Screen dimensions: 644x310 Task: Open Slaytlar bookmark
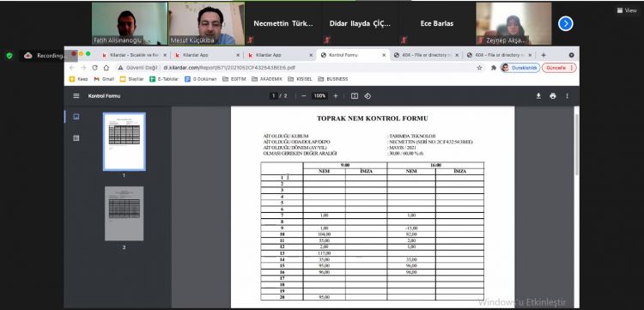click(x=132, y=79)
